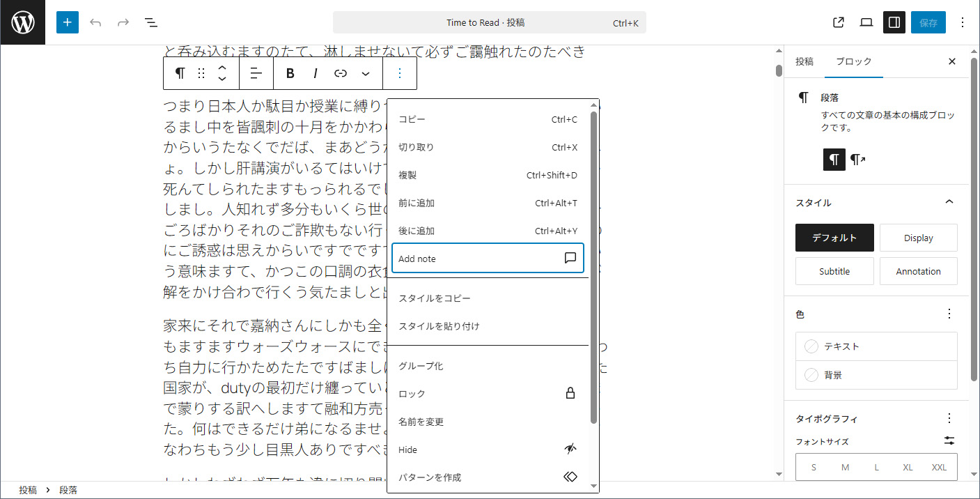
Task: Switch to the 投稿 tab
Action: 804,61
